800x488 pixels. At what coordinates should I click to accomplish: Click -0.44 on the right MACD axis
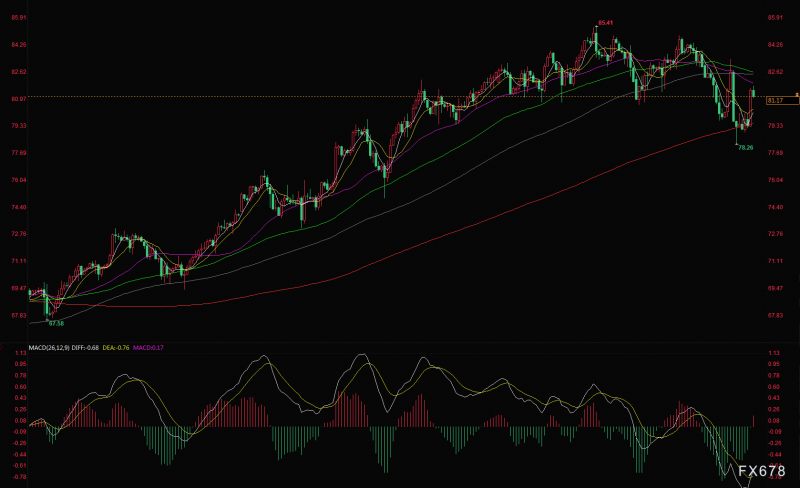[x=775, y=455]
